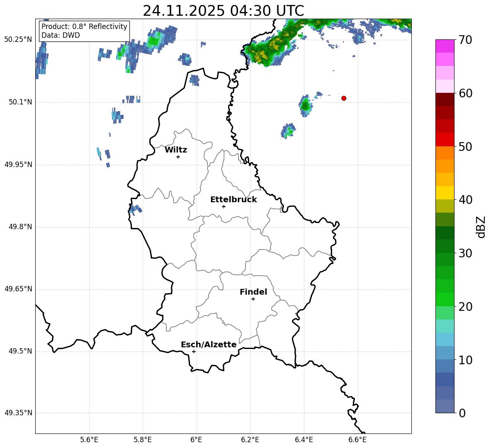Image resolution: width=491 pixels, height=448 pixels.
Task: Click the 5.6°E longitude label
Action: pyautogui.click(x=89, y=440)
